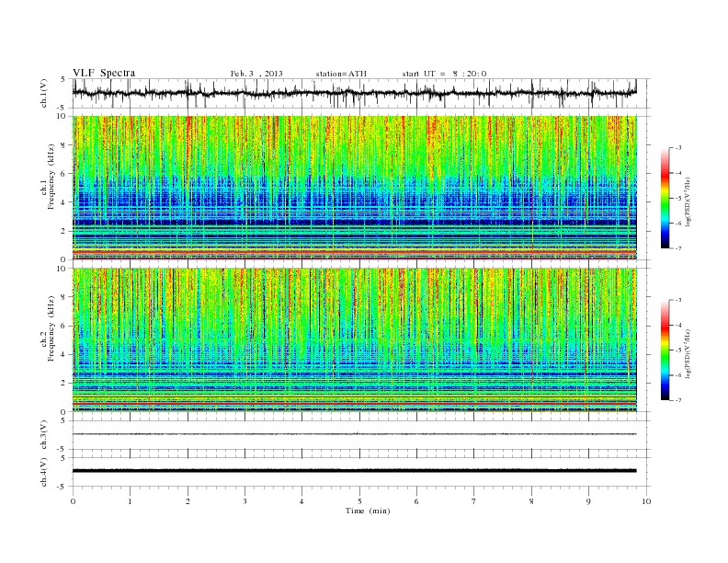
Task: Click time axis tick label "10"
Action: point(646,501)
